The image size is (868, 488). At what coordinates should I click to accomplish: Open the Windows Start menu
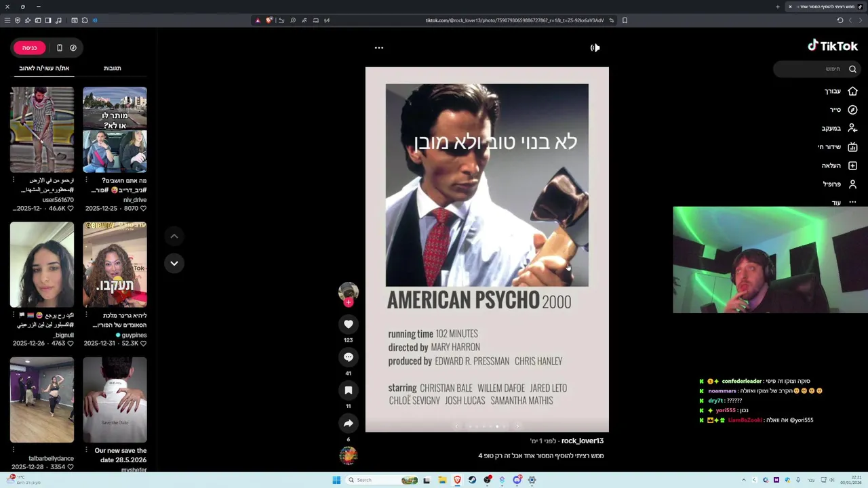[x=336, y=480]
